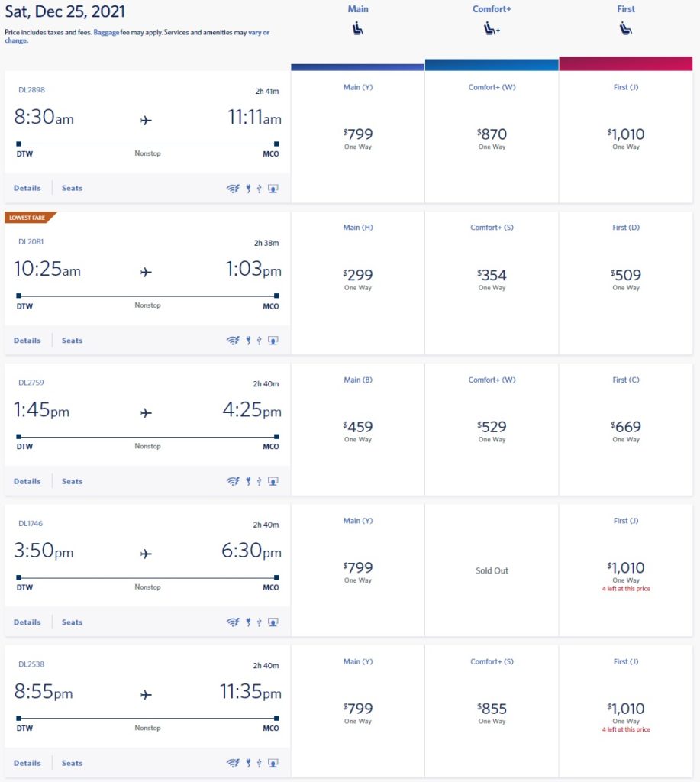
Task: Click the Comfort+ seat icon
Action: click(492, 31)
